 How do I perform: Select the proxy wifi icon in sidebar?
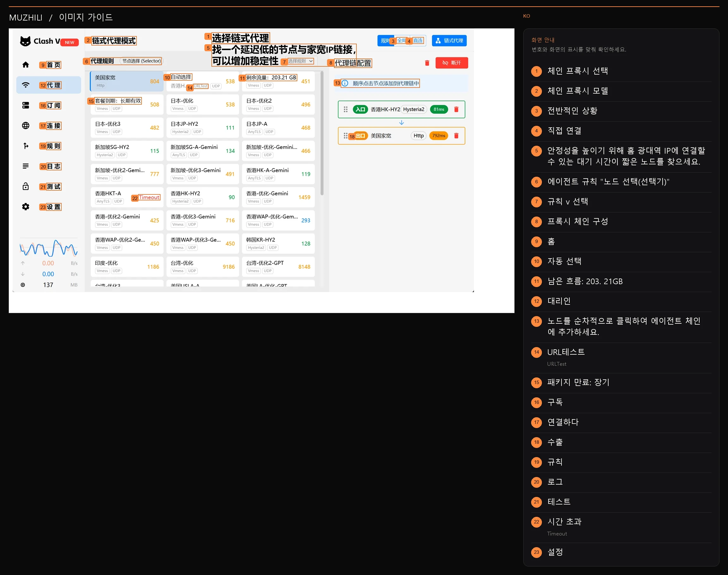(x=26, y=85)
